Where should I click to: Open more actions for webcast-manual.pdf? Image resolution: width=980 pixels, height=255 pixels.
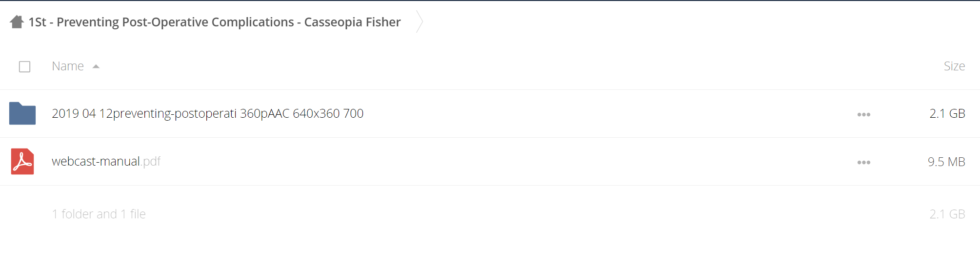pos(863,162)
